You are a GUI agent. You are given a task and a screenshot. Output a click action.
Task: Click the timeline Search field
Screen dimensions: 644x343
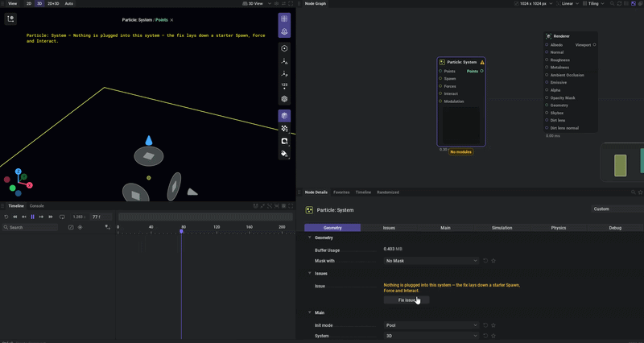tap(31, 228)
